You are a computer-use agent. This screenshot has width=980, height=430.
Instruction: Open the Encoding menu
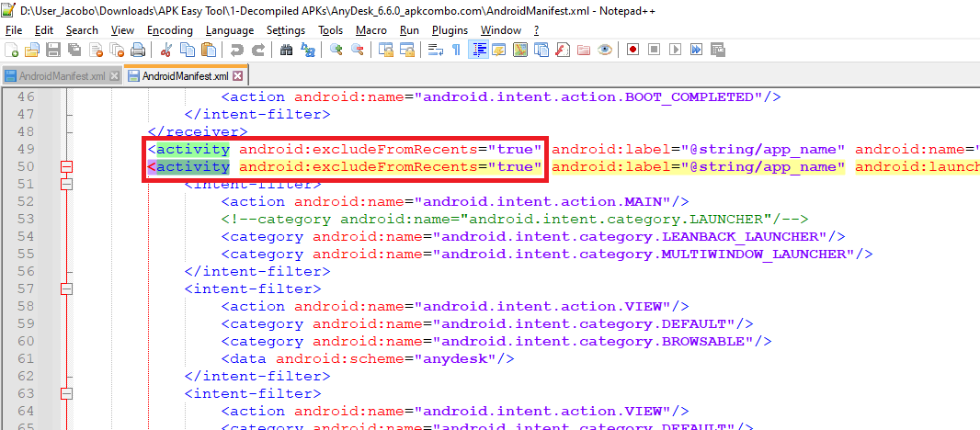(x=170, y=30)
